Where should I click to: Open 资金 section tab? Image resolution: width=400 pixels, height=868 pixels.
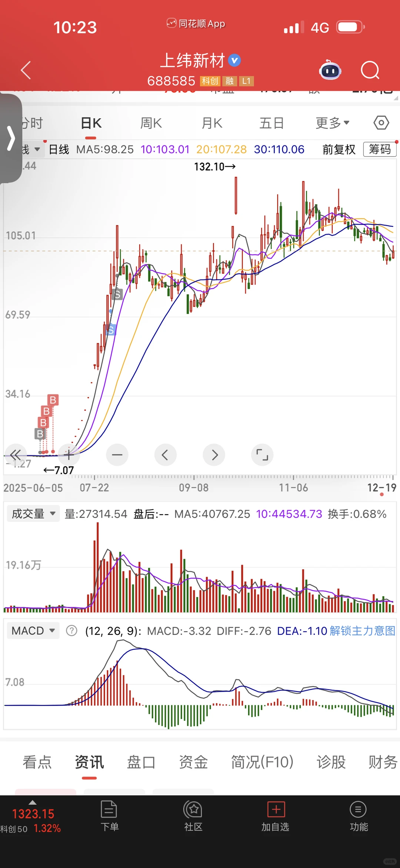(193, 762)
